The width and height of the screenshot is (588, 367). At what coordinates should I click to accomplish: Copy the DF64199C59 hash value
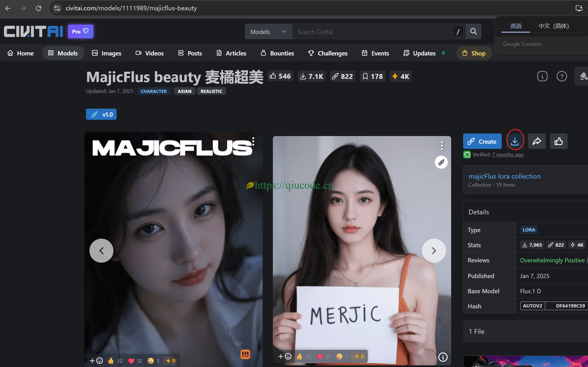pos(570,306)
